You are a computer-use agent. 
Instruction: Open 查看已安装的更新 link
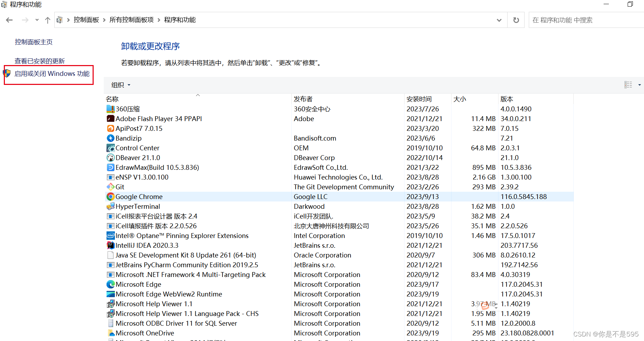pos(40,61)
